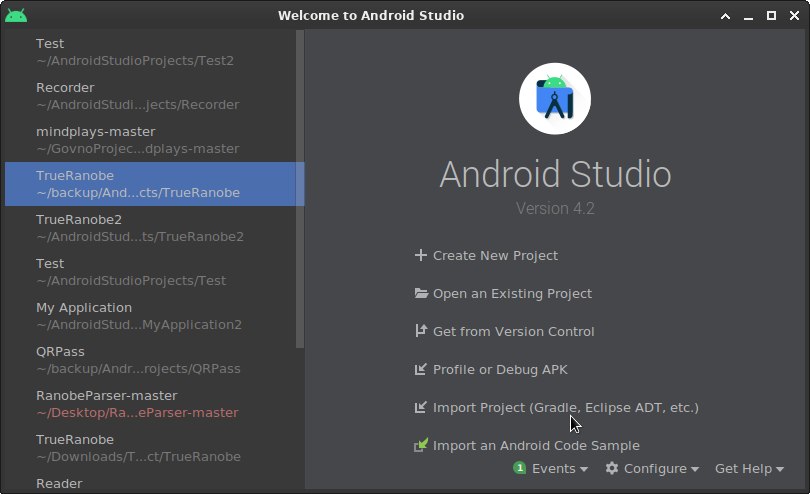Click the green Events notification badge

519,468
